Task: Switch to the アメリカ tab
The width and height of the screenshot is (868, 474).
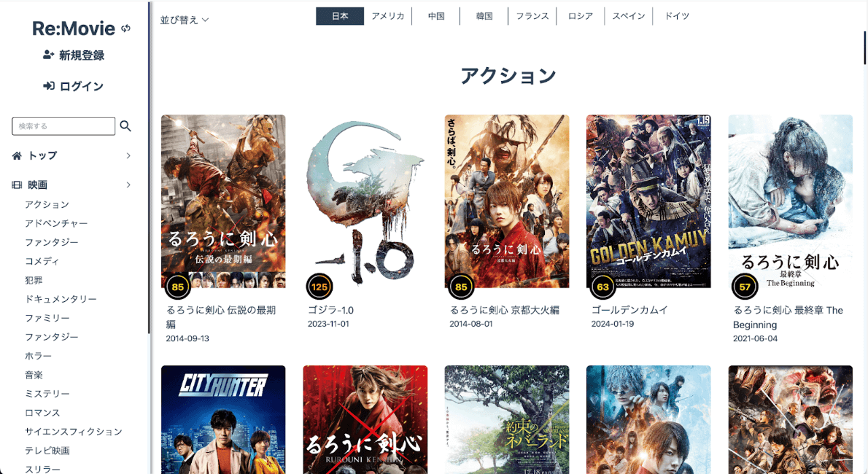Action: [387, 16]
